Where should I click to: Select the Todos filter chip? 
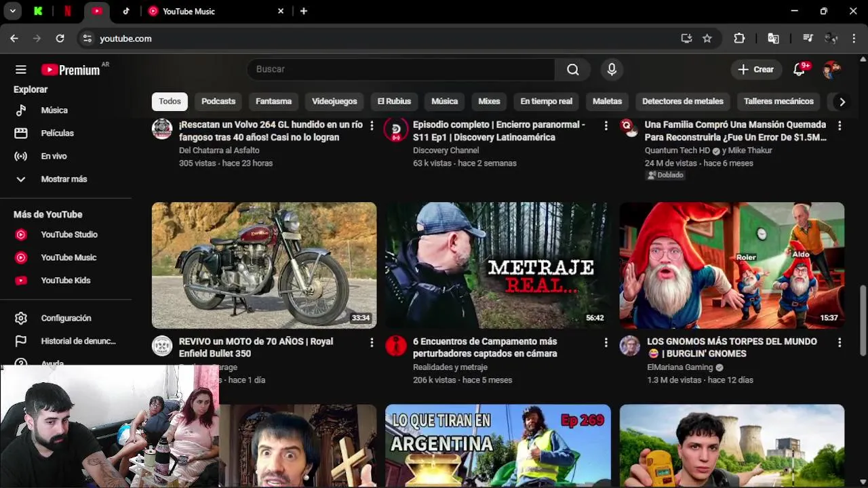(x=170, y=101)
